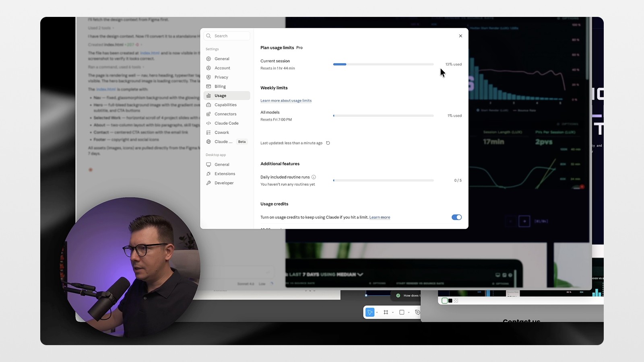644x362 pixels.
Task: Close the settings dialog
Action: pyautogui.click(x=460, y=36)
